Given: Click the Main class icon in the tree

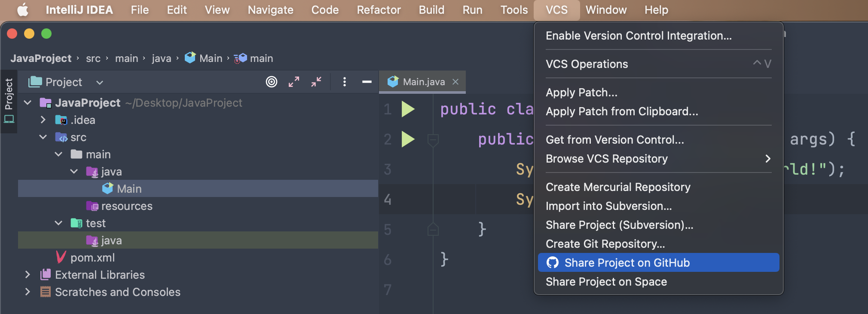Looking at the screenshot, I should 107,188.
